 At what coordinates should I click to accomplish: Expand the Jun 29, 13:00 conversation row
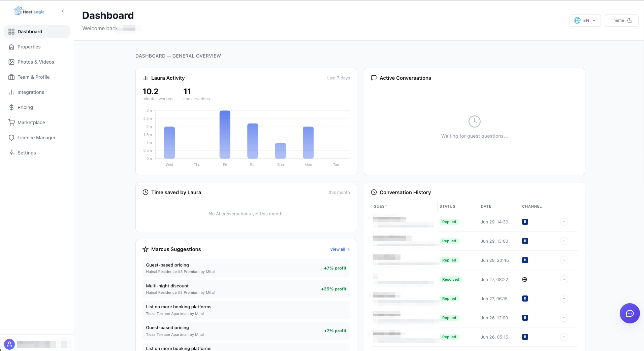(x=564, y=241)
